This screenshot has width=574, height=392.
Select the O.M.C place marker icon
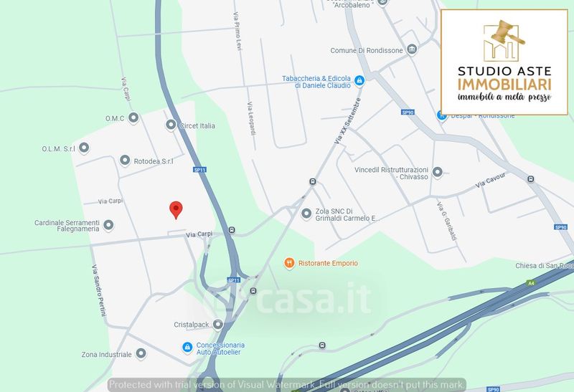(x=133, y=118)
